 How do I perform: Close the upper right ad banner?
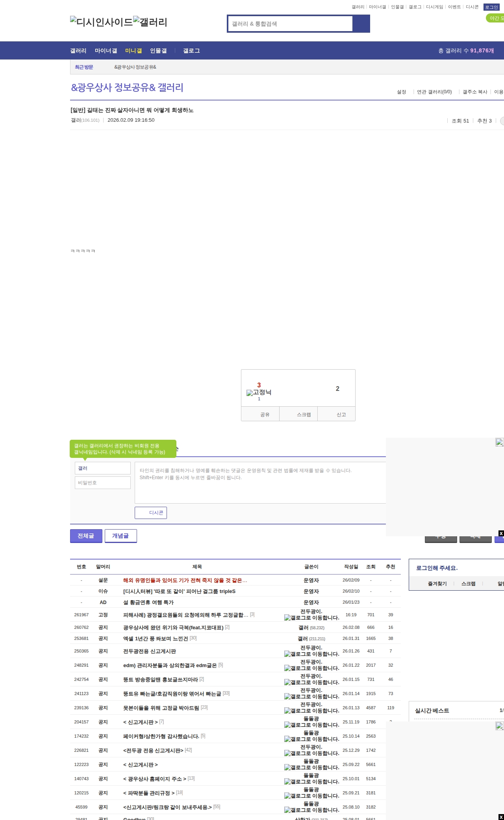click(x=501, y=534)
